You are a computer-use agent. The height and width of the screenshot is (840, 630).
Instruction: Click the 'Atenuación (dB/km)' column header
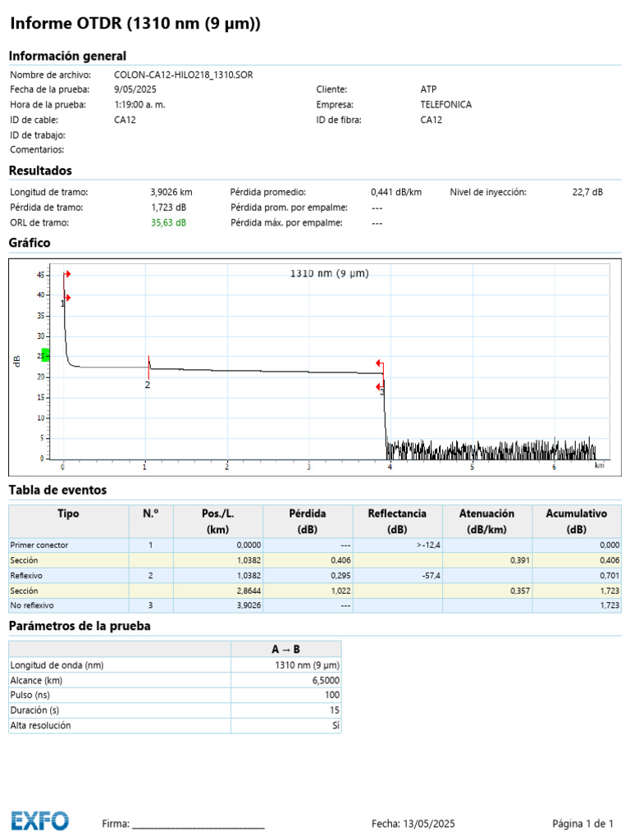[486, 521]
